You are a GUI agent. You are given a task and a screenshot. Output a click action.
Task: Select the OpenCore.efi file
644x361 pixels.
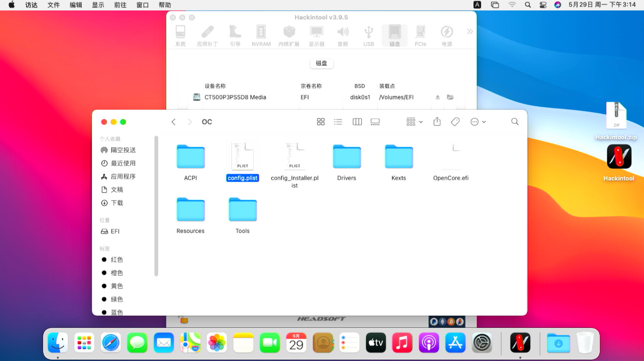pos(451,162)
